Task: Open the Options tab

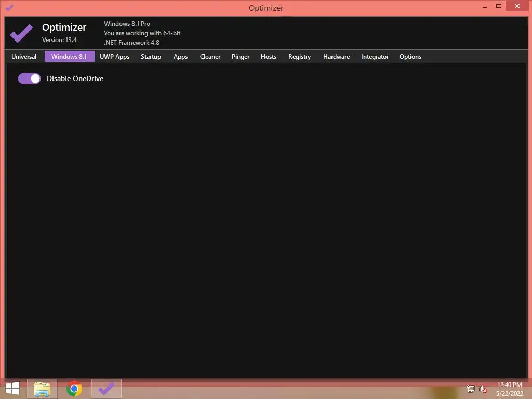Action: coord(410,56)
